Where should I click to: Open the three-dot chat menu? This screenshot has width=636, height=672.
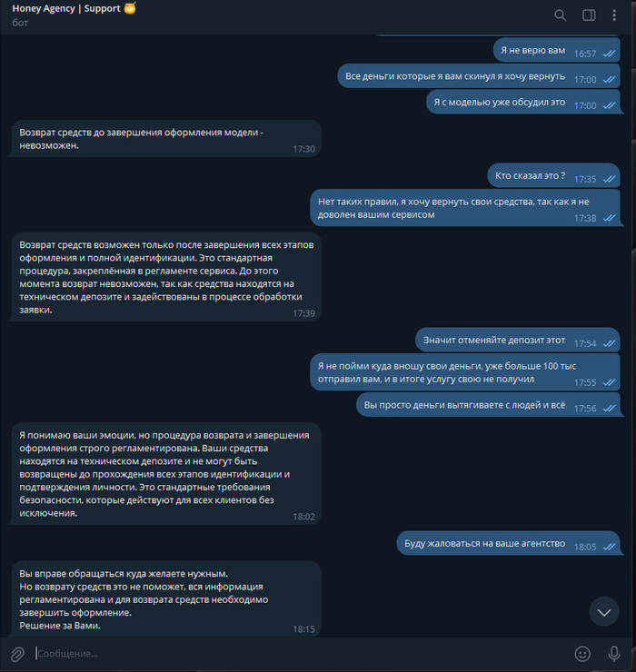614,15
